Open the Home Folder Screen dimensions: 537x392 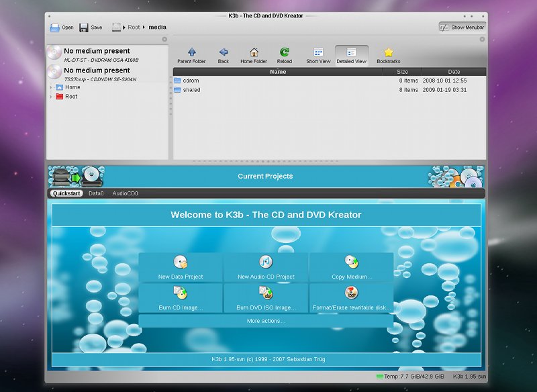coord(254,56)
